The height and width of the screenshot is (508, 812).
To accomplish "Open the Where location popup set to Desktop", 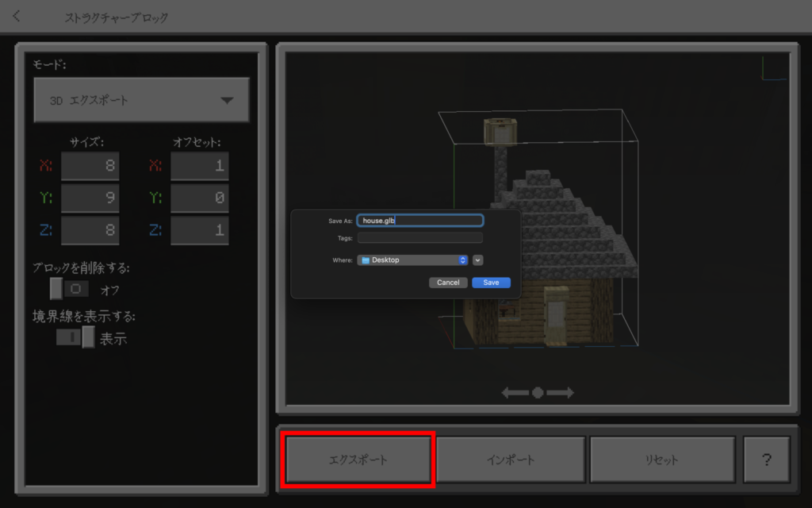I will point(412,260).
